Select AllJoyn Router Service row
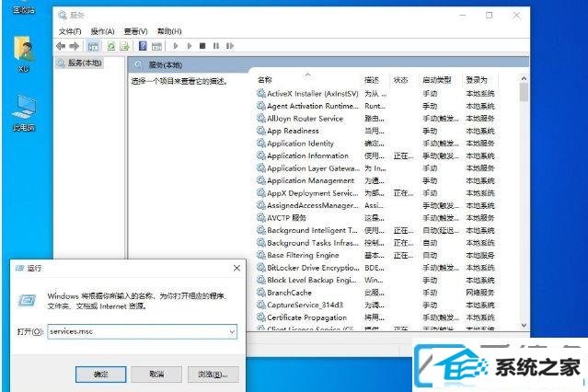The width and height of the screenshot is (588, 392). (375, 119)
